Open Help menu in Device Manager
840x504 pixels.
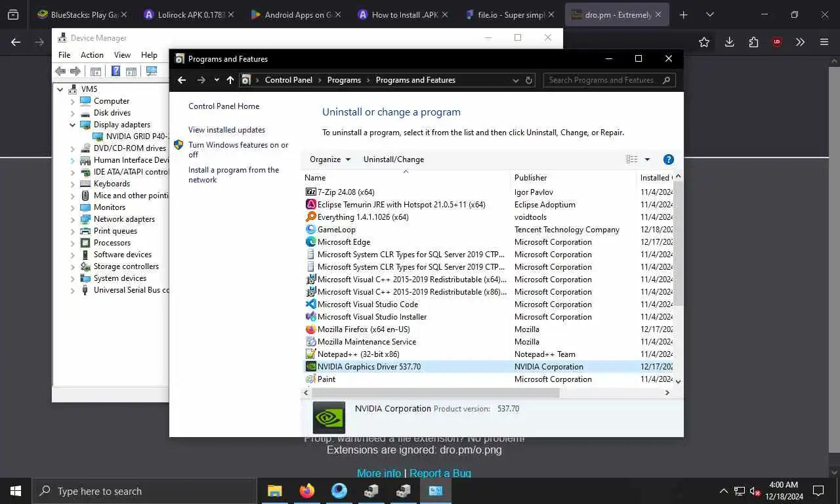[x=149, y=55]
